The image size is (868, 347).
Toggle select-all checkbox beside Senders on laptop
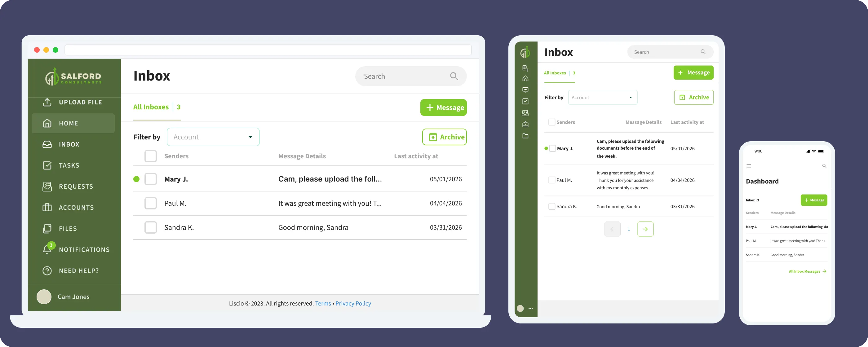click(151, 156)
